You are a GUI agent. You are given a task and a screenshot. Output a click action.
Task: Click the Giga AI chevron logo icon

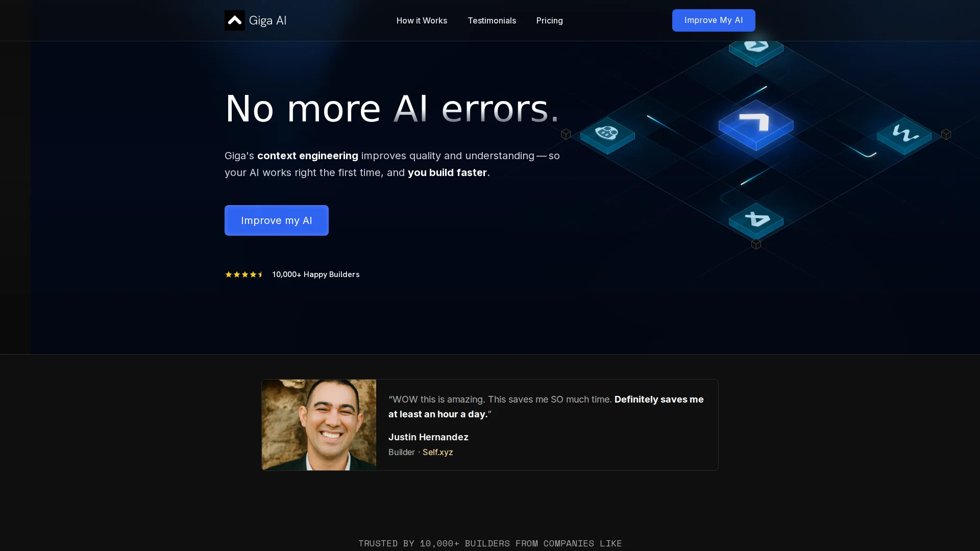coord(234,20)
